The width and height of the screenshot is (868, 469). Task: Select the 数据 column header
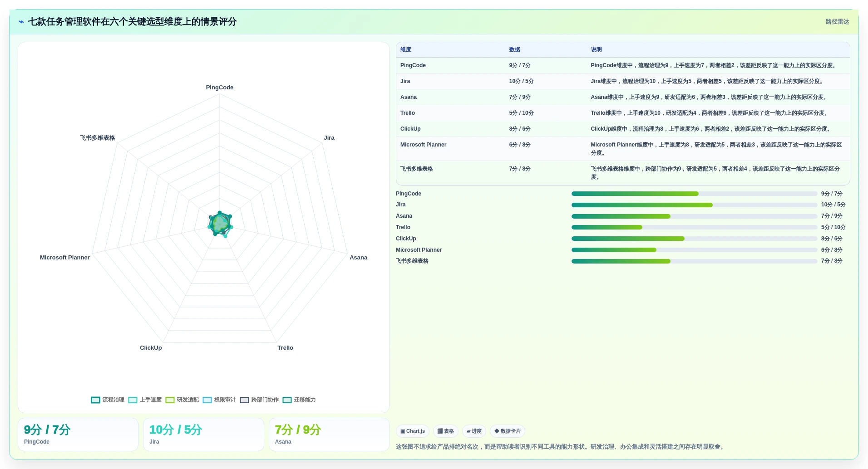pyautogui.click(x=514, y=49)
